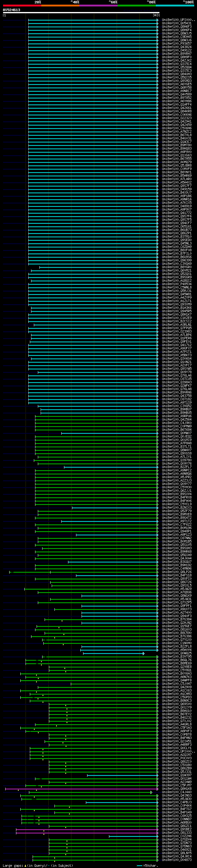197x868 pixels.
Task: Select the query name AV524613
Action: click(11, 10)
